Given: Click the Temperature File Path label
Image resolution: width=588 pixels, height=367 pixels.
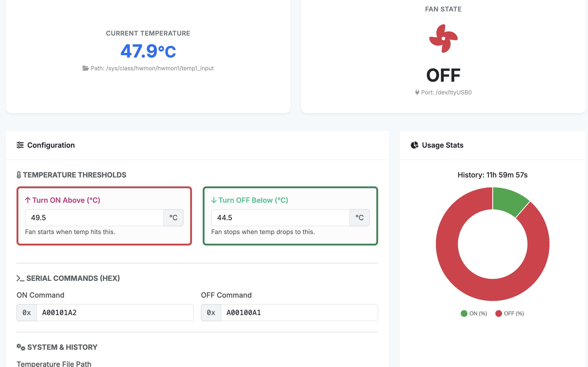Looking at the screenshot, I should (x=54, y=364).
